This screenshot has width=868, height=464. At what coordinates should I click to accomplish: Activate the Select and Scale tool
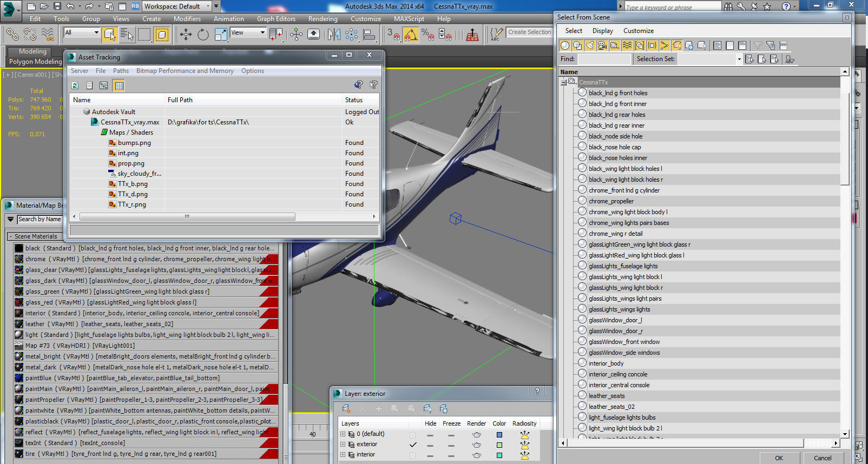(x=221, y=35)
